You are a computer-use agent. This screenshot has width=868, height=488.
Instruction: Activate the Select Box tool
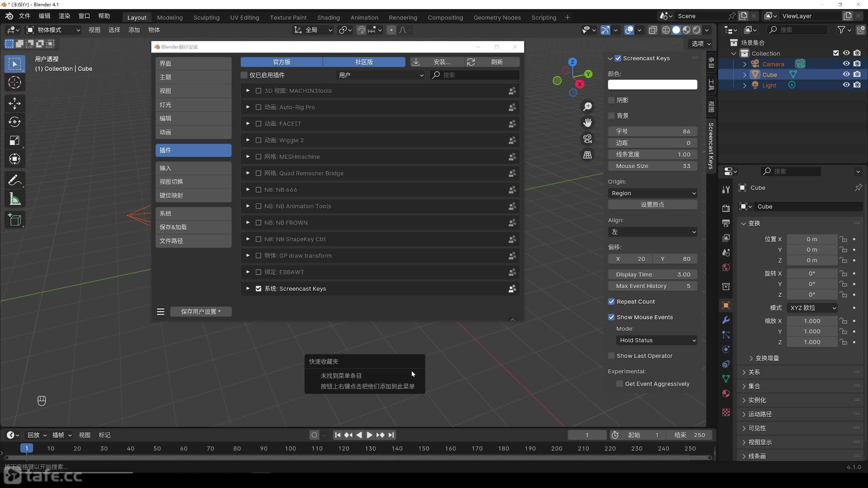click(15, 64)
